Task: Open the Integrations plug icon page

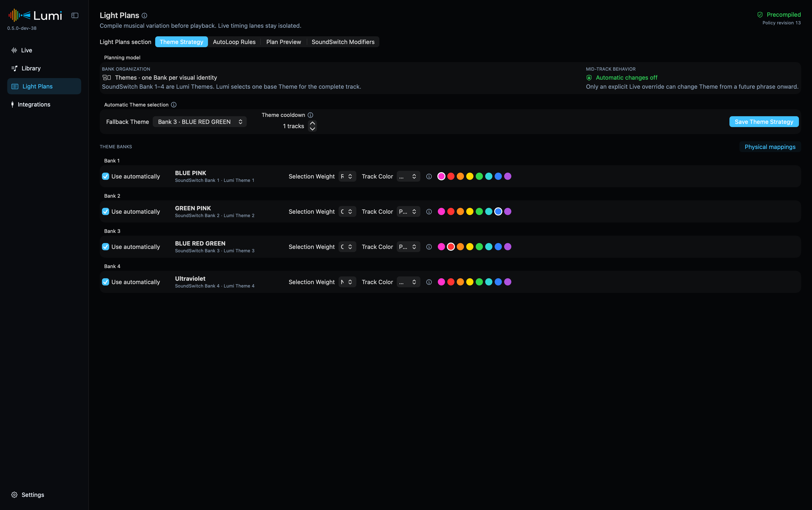Action: [12, 104]
